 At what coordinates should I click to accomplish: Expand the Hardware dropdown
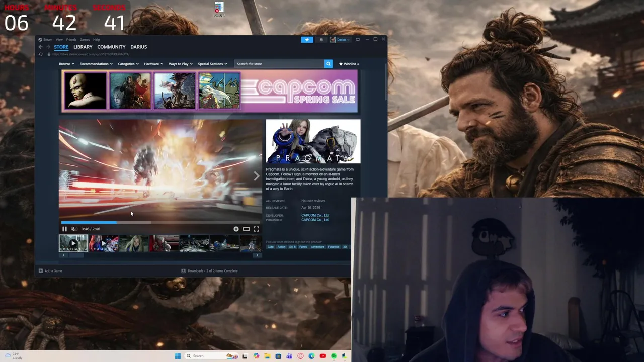(153, 64)
